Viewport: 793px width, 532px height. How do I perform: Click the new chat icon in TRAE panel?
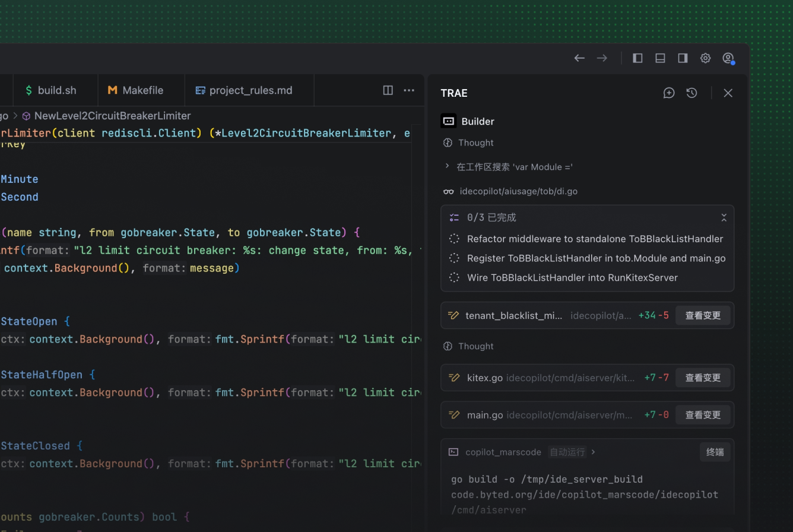(669, 93)
